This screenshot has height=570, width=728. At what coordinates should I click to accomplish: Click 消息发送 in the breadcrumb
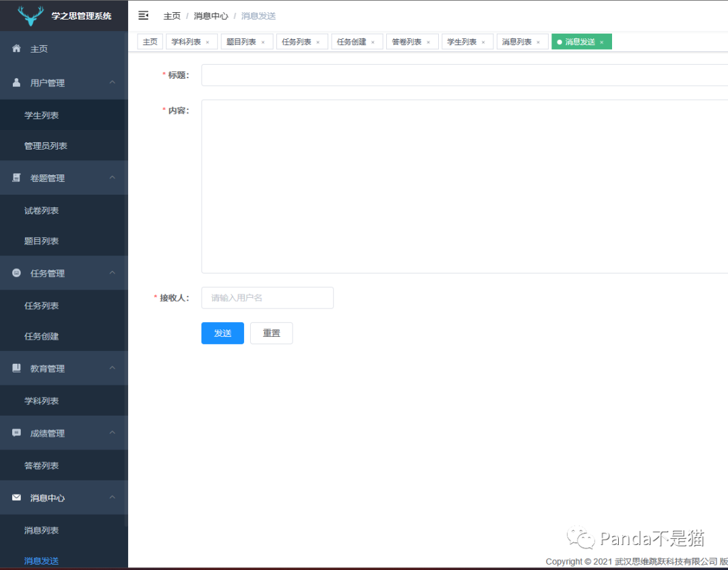tap(259, 15)
